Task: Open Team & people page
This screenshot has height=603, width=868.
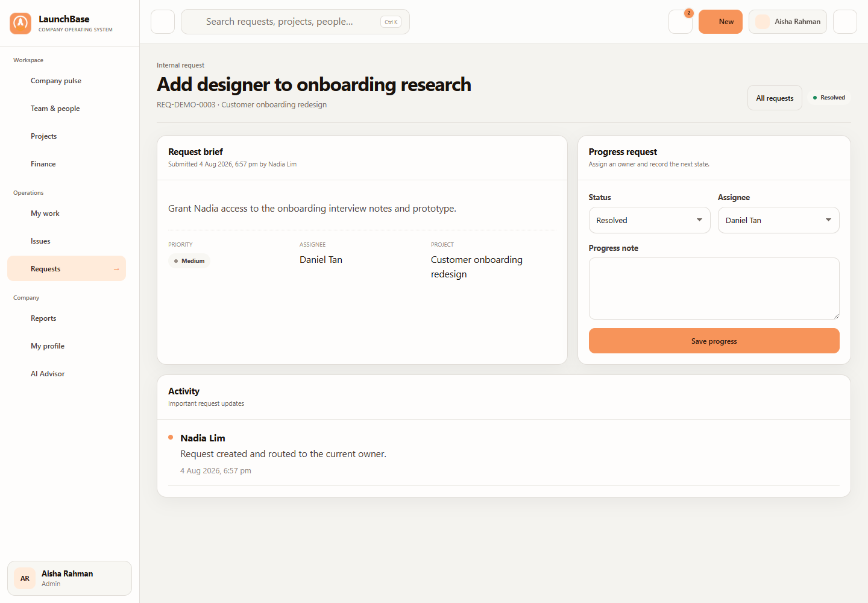Action: point(66,109)
